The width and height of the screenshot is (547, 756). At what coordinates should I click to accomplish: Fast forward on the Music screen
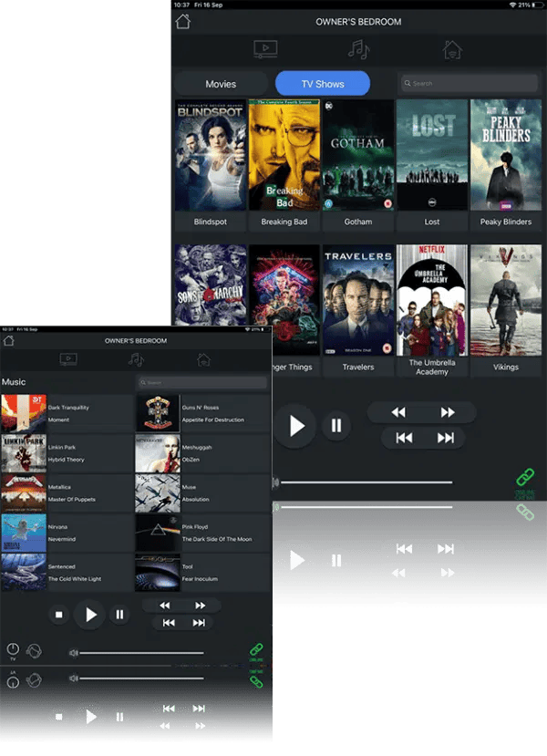(x=200, y=606)
